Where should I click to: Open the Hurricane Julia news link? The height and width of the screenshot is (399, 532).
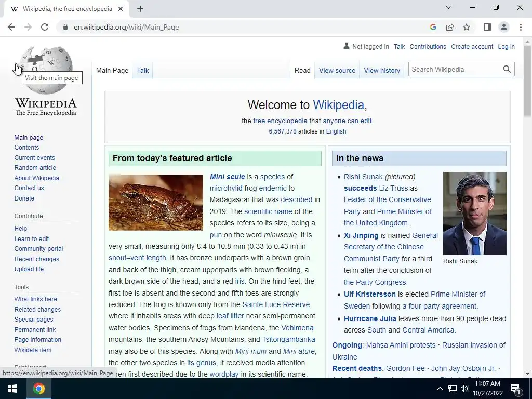(x=370, y=318)
